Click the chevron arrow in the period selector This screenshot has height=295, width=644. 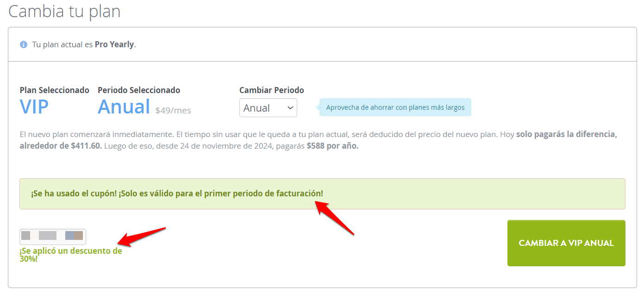point(290,108)
